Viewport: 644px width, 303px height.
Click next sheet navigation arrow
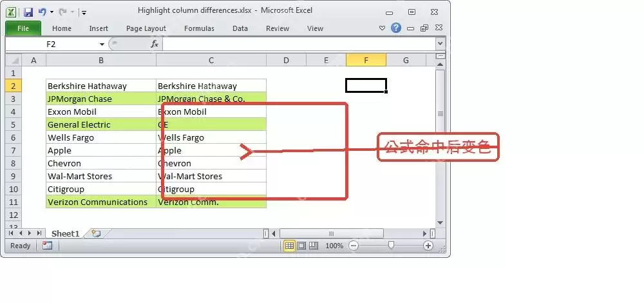tap(30, 233)
